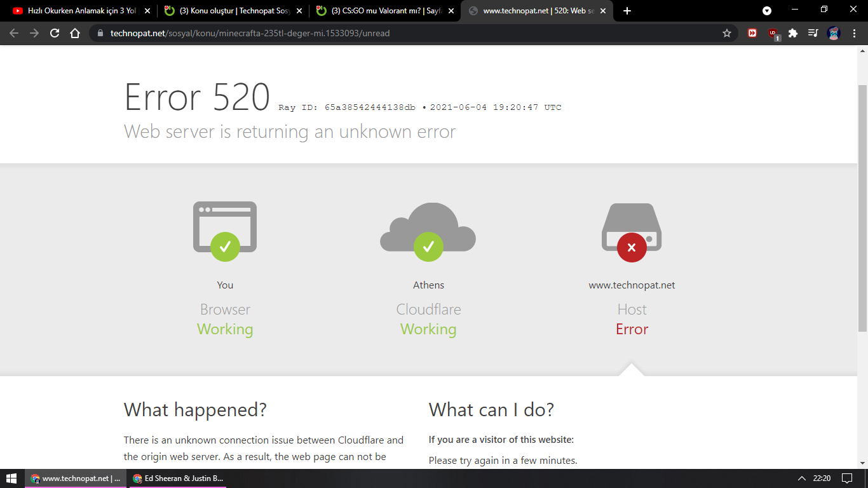868x488 pixels.
Task: Open the media controls playlist icon
Action: (x=813, y=33)
